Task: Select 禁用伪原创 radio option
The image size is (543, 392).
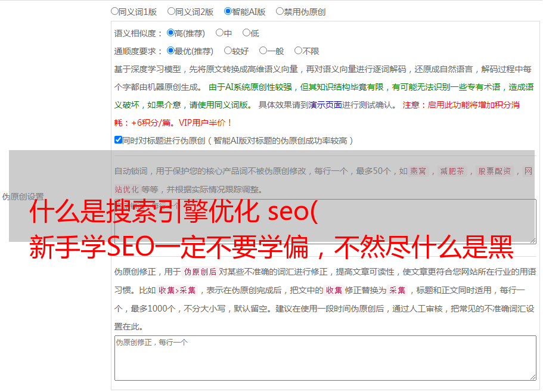Action: tap(280, 11)
